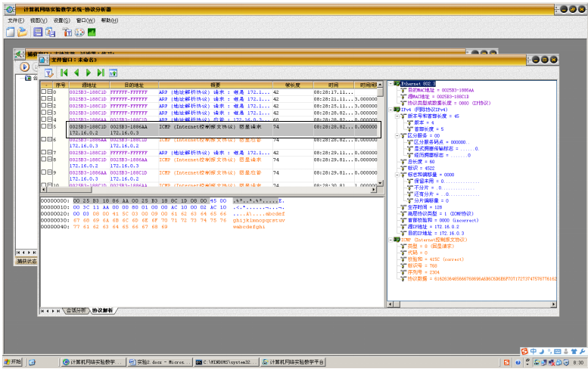Click the Open folder toolbar icon
The height and width of the screenshot is (369, 588).
(x=23, y=33)
